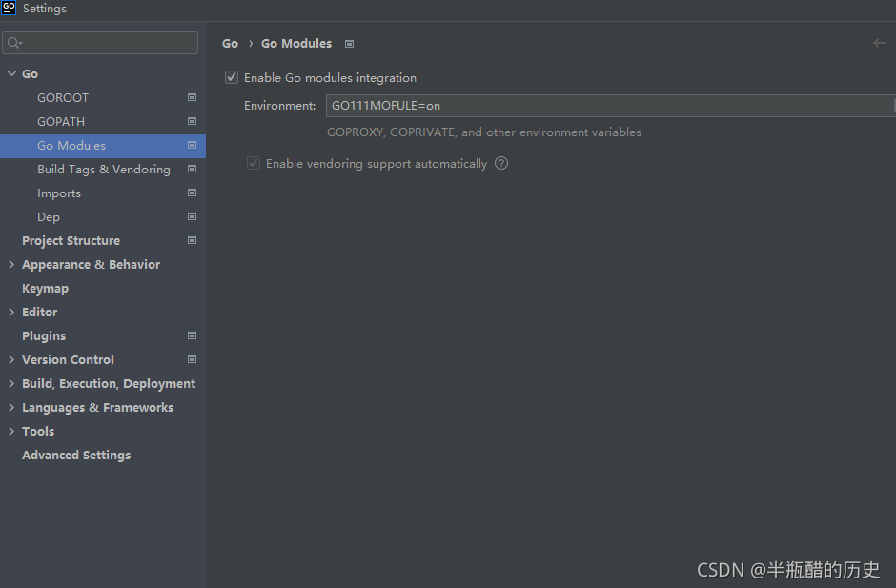Open the help icon next to vendoring option
896x588 pixels.
500,163
